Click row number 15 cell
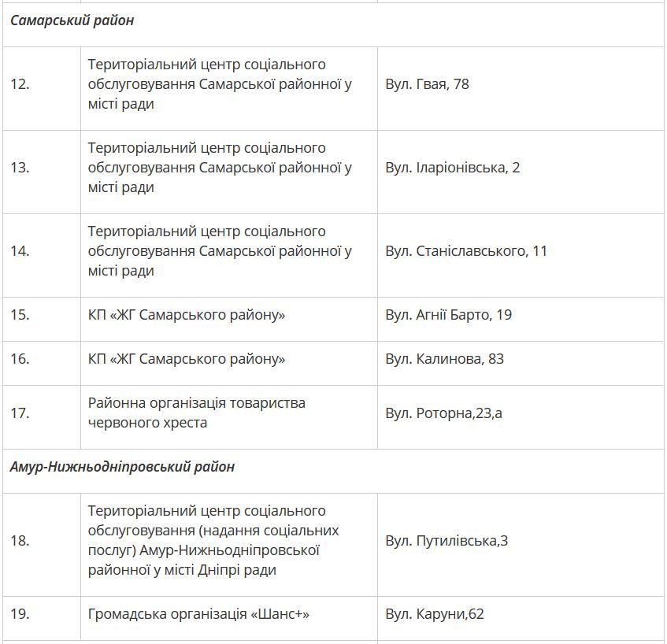The width and height of the screenshot is (667, 644). click(x=20, y=315)
